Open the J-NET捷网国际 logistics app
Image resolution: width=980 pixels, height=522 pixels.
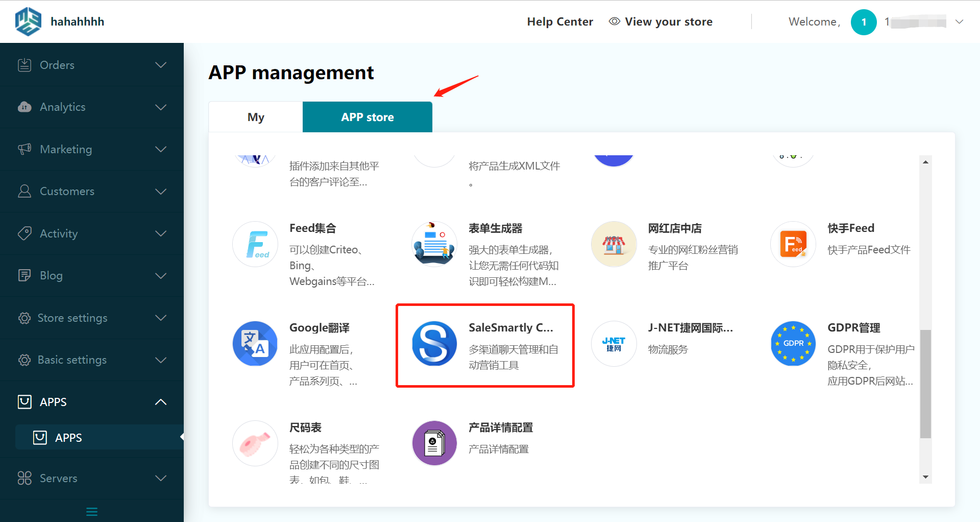614,343
